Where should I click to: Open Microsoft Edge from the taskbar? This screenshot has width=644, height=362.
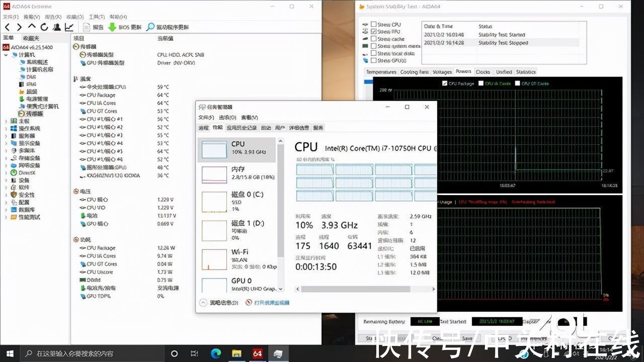[x=216, y=353]
